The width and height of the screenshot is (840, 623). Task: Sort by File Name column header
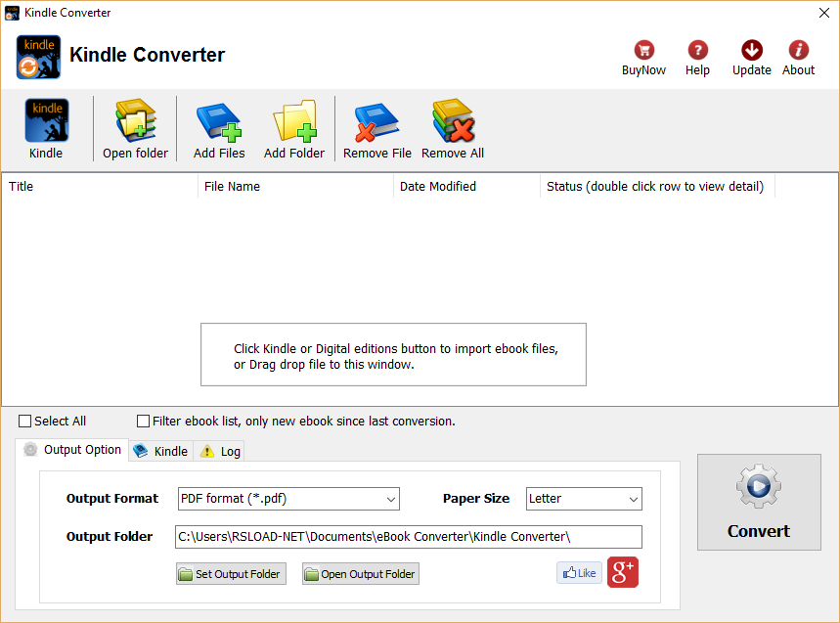[x=295, y=187]
